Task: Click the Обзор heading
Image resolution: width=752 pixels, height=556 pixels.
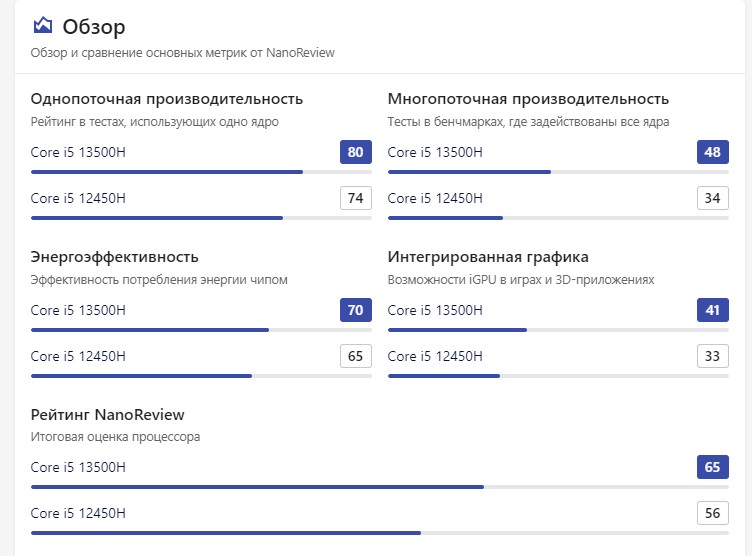Action: [x=94, y=26]
